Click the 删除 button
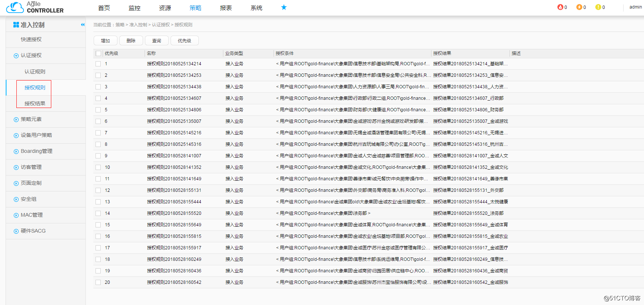644x305 pixels. (131, 40)
